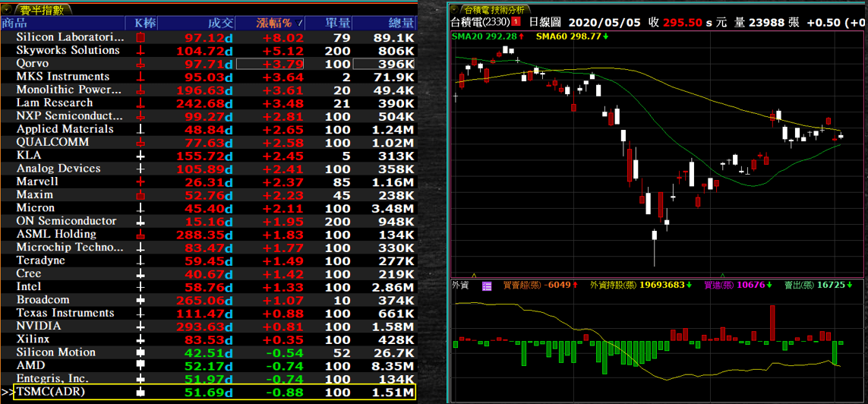Click the K-bar icon for Intel
Screen dimensions: 868x404
pos(140,287)
